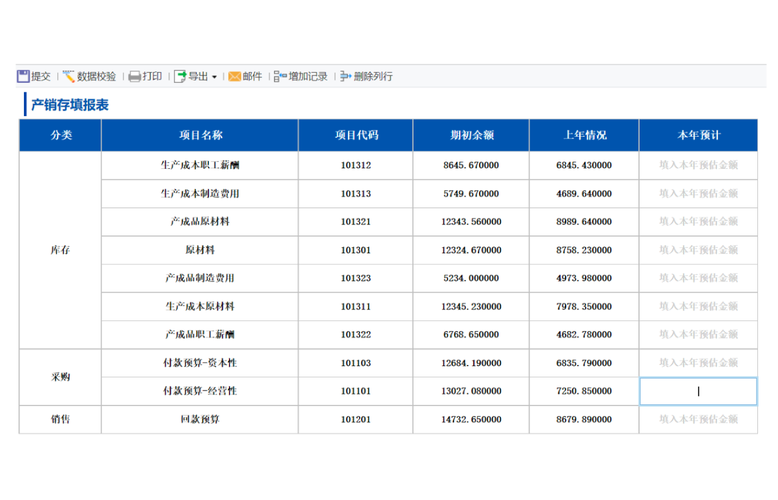Select opening balance 13027.080000
Viewport: 778px width, 500px height.
471,391
